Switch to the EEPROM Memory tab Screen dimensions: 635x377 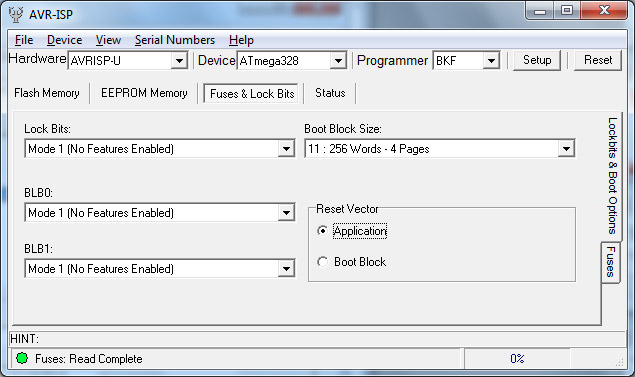click(x=144, y=93)
